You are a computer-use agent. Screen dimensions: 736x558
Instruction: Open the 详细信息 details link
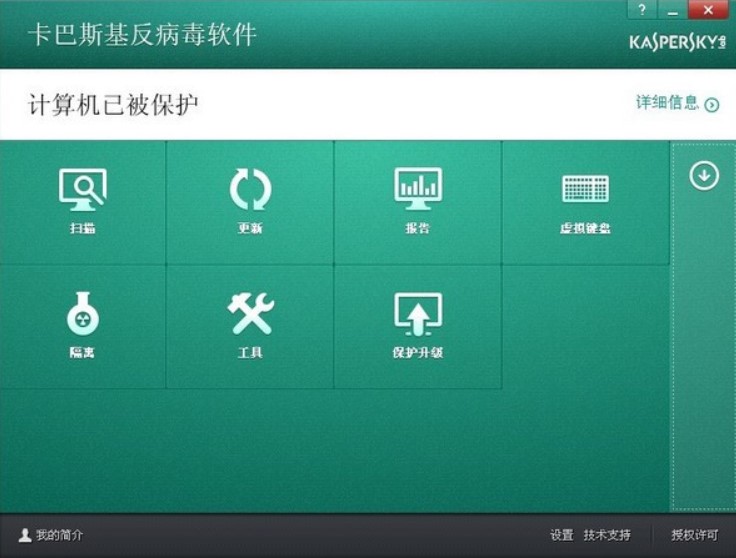tap(667, 102)
